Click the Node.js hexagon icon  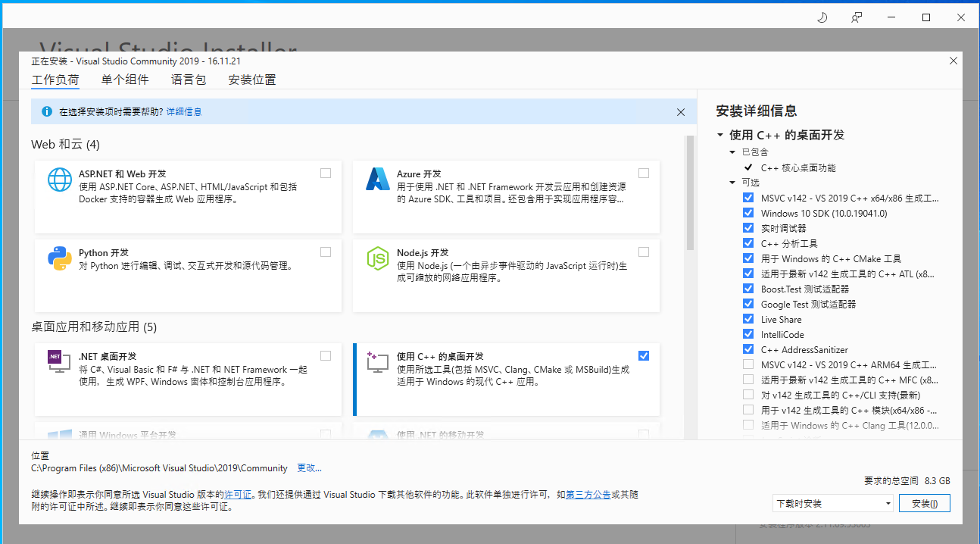[377, 258]
